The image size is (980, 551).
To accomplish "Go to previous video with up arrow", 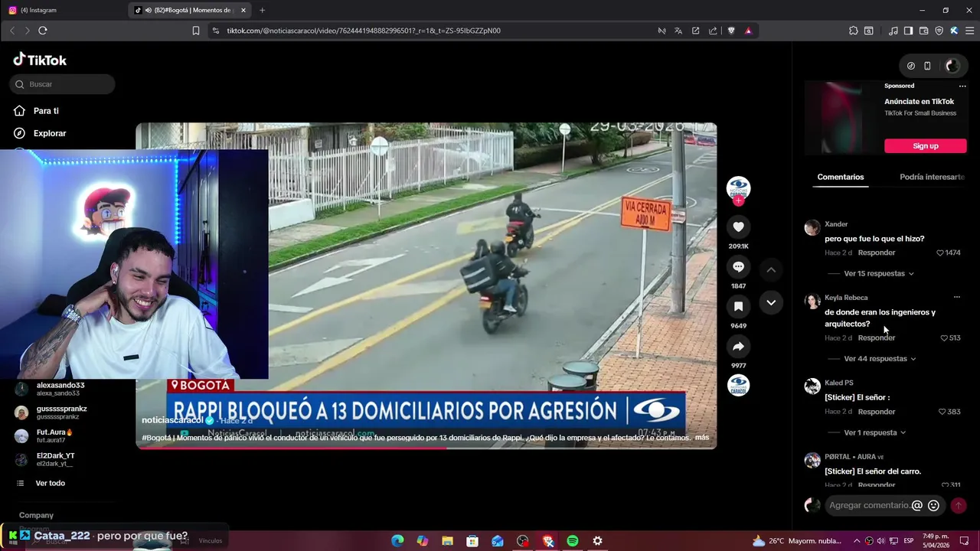I will click(771, 269).
